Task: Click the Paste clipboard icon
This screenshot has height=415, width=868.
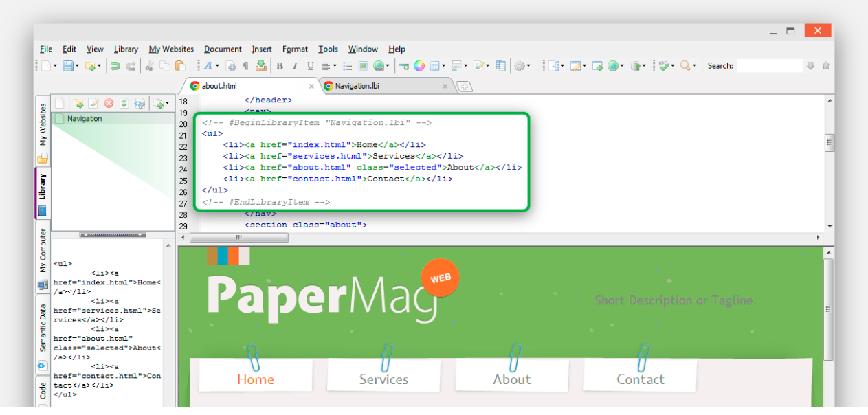Action: (180, 66)
